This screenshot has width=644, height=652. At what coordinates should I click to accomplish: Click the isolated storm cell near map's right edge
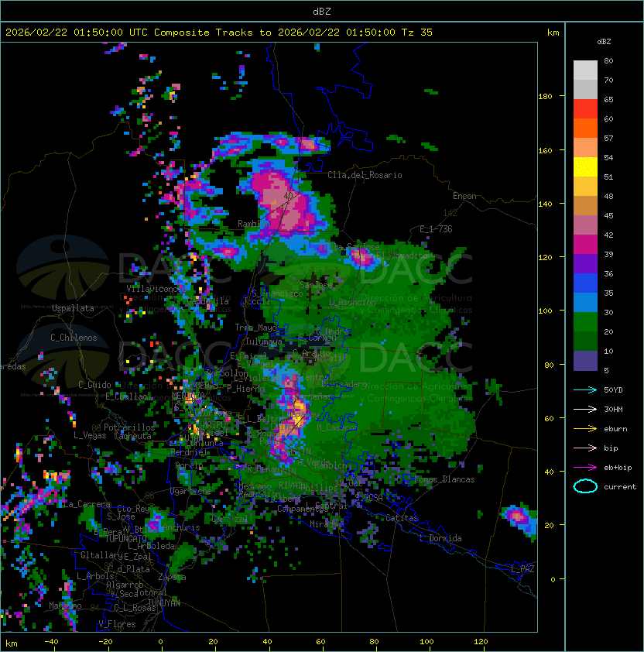519,520
